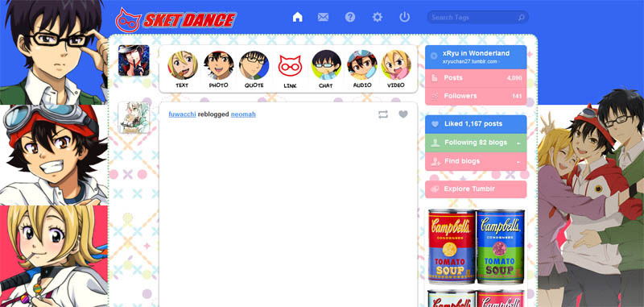The width and height of the screenshot is (644, 307).
Task: Create a new Chat post
Action: [326, 69]
